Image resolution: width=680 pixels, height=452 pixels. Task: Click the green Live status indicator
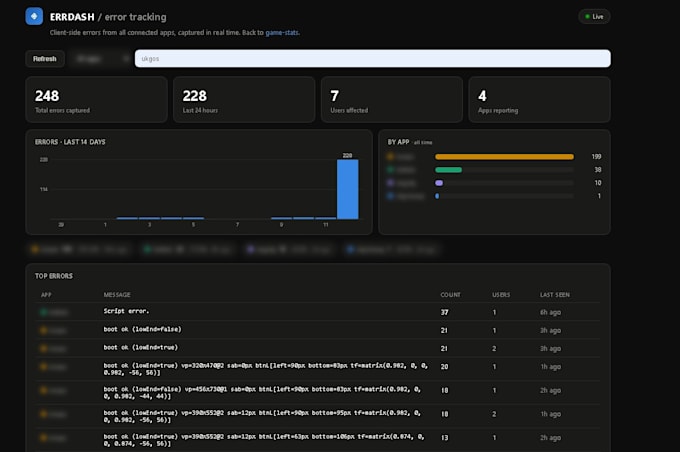[x=594, y=16]
